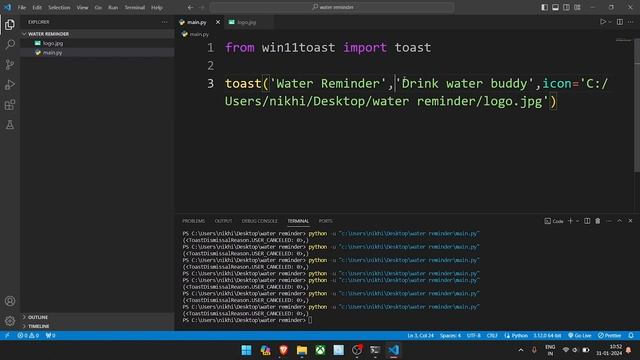Open Explorer Views and More Actions ellipsis
The height and width of the screenshot is (360, 640).
coord(164,22)
